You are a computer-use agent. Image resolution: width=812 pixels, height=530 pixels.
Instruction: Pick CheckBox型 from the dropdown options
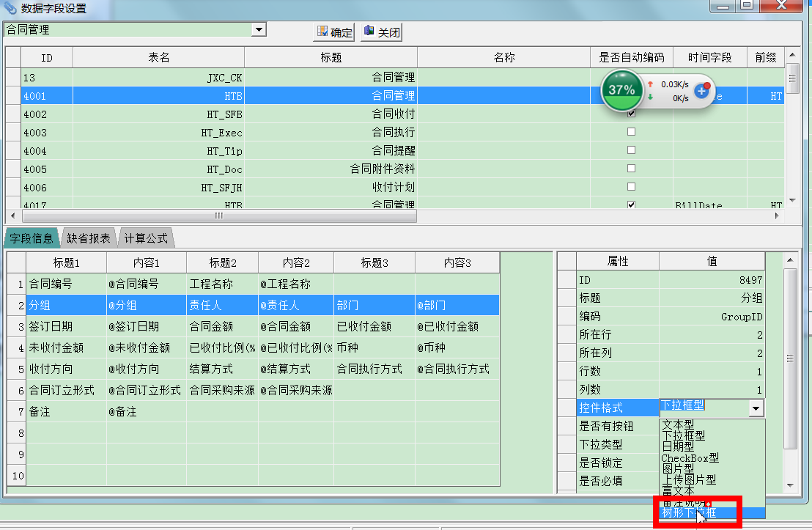tap(690, 457)
